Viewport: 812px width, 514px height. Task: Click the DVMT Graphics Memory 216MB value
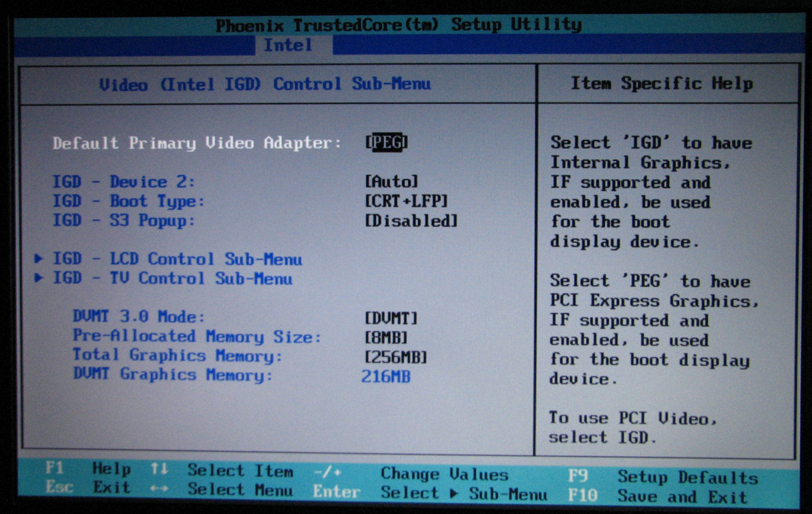tap(386, 376)
